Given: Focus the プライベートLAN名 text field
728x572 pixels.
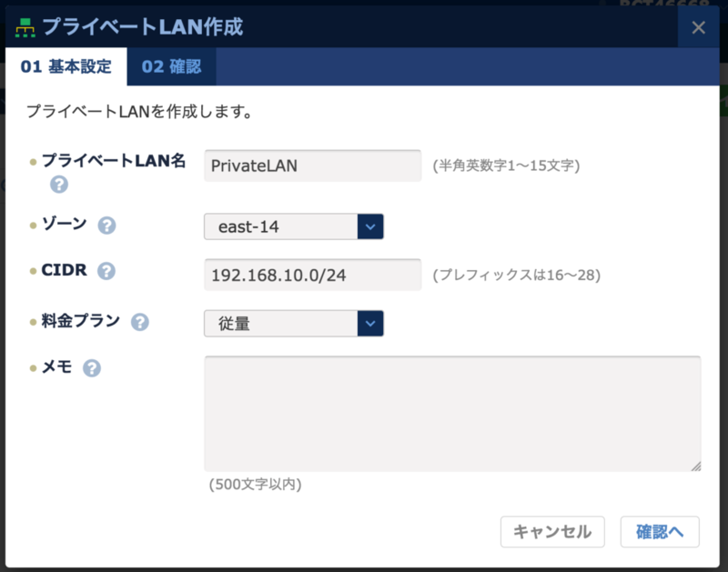Looking at the screenshot, I should point(312,166).
